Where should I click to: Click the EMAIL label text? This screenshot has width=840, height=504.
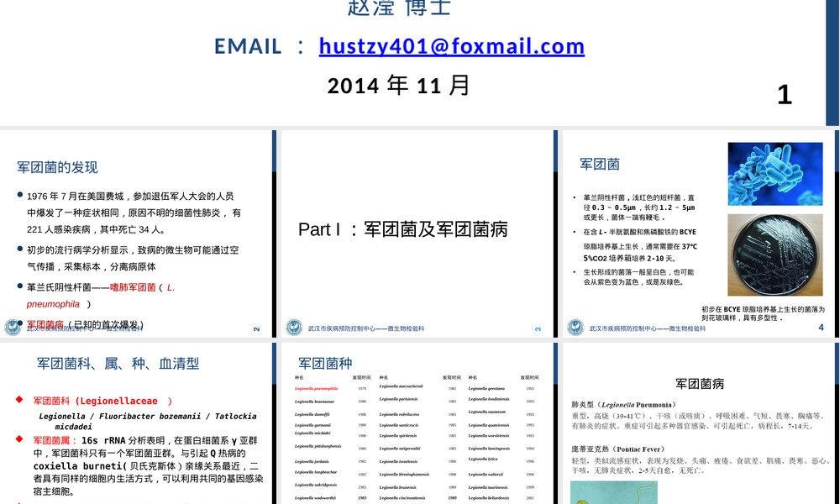[x=248, y=46]
